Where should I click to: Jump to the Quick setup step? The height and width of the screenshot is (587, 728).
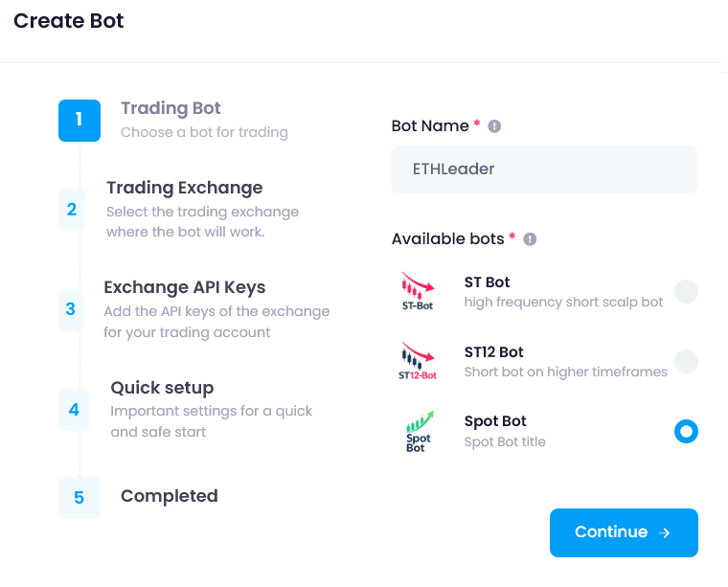(x=162, y=388)
